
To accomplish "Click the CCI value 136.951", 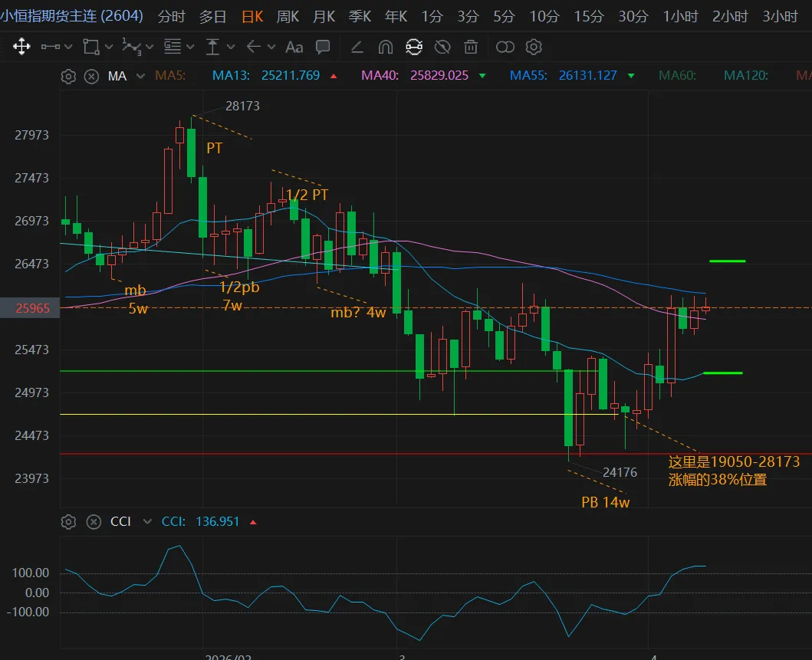I will coord(218,521).
